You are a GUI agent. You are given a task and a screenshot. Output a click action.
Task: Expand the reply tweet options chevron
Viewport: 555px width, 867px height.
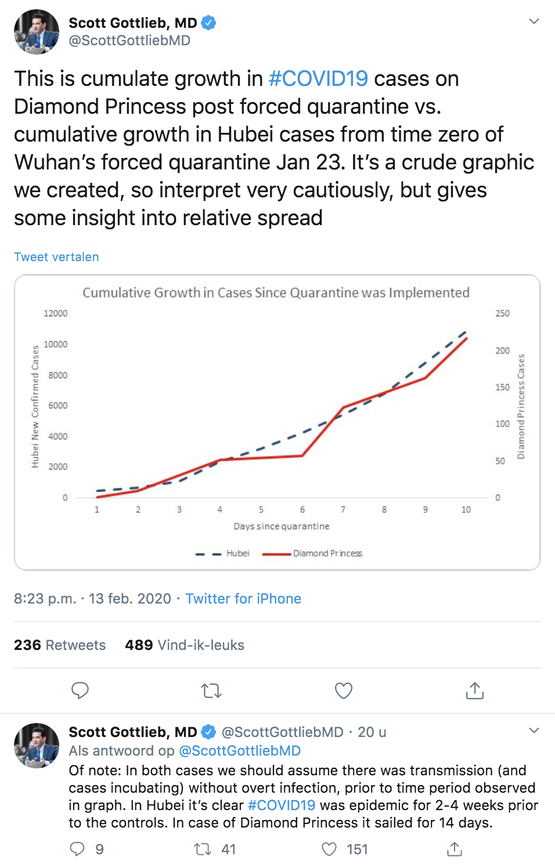tap(533, 730)
